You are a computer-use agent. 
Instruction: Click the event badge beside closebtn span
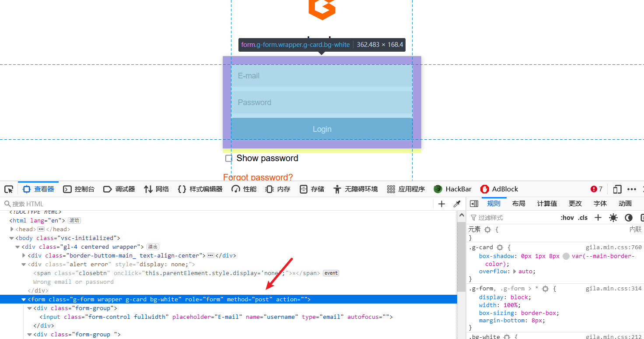pos(331,273)
